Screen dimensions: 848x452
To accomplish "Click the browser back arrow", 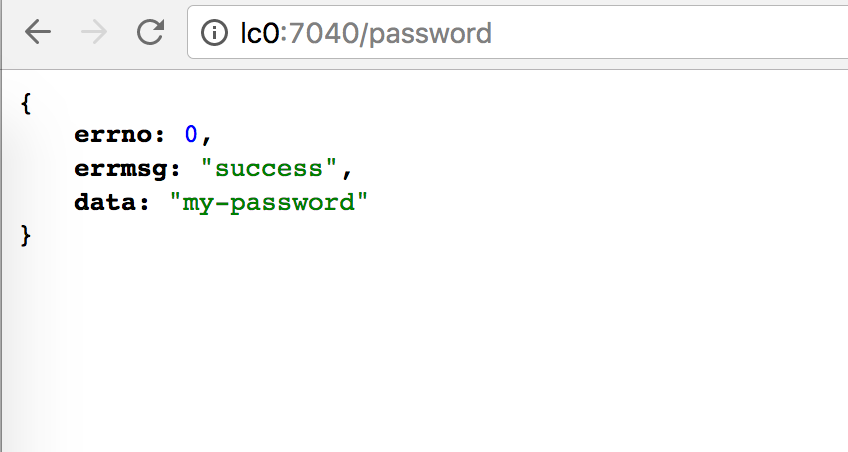I will click(x=38, y=33).
